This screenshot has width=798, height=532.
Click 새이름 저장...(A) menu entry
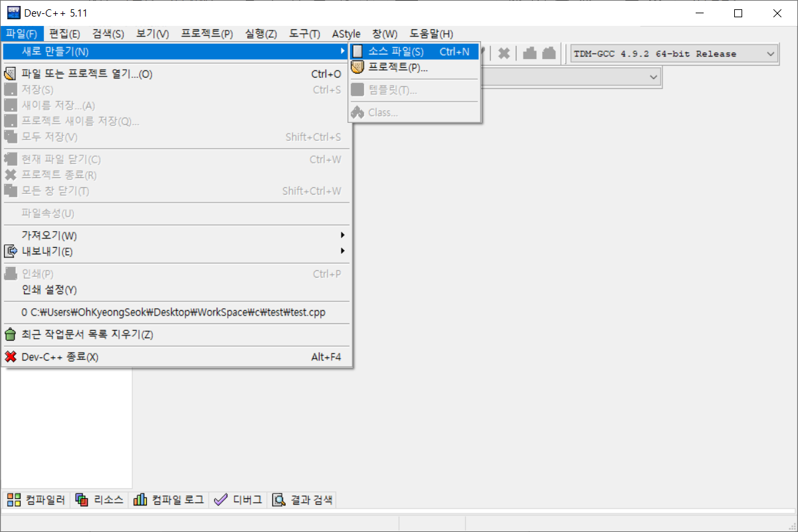tap(177, 105)
